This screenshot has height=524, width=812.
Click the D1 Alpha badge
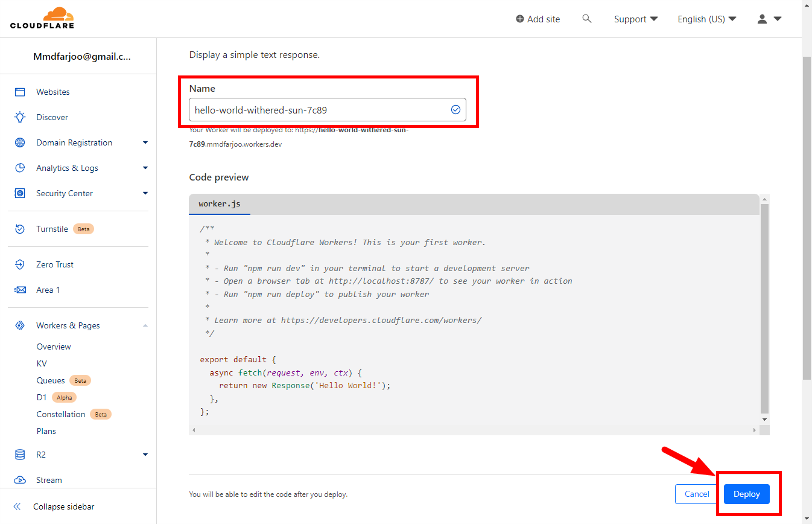pos(64,397)
